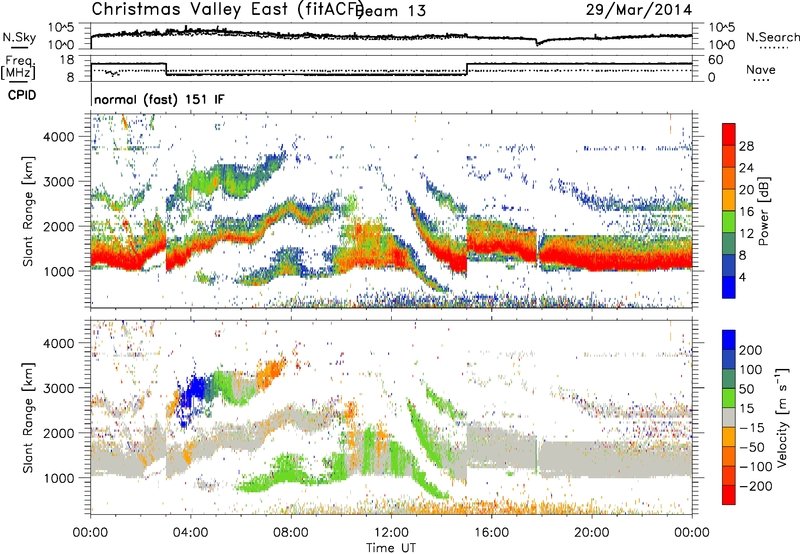Pick the red top segment of Power colorbar
800x554 pixels.
click(x=729, y=135)
